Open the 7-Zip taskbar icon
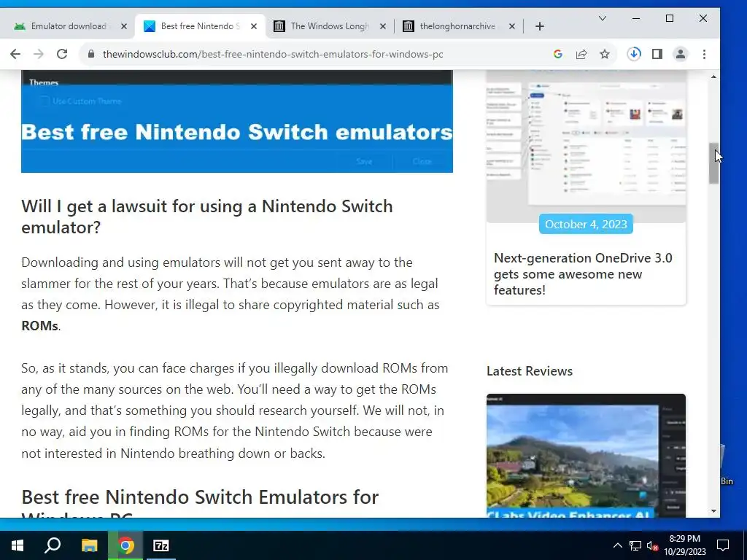 click(x=160, y=545)
